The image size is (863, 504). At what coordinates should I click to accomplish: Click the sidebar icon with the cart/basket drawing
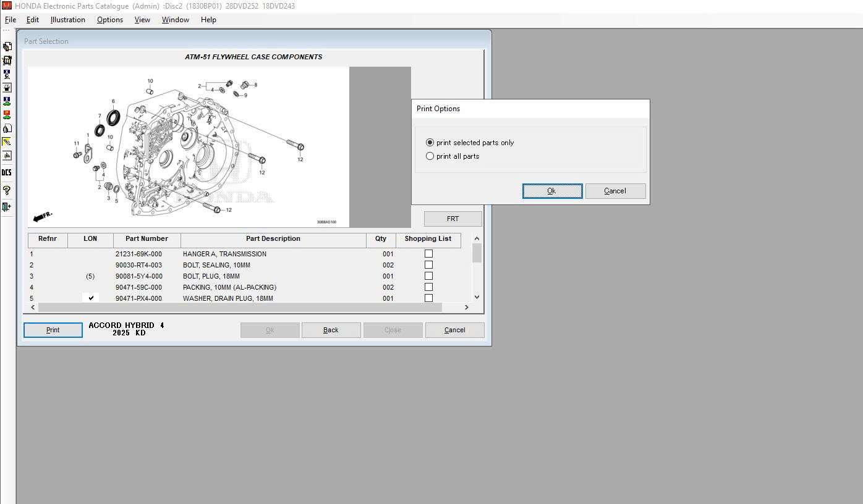point(7,61)
